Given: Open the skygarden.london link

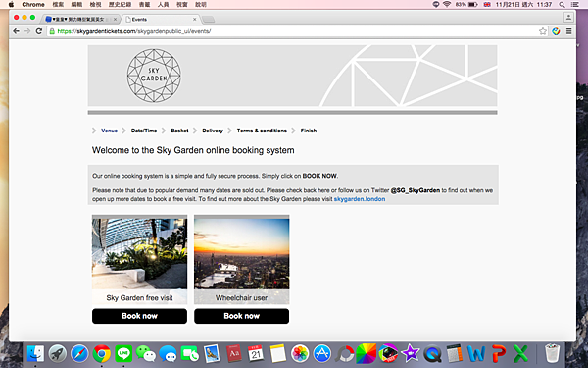Looking at the screenshot, I should click(x=360, y=199).
